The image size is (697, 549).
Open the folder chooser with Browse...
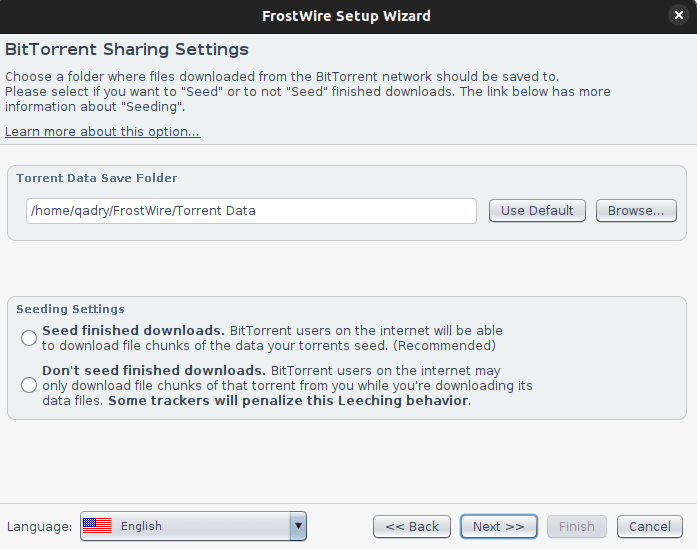[636, 211]
